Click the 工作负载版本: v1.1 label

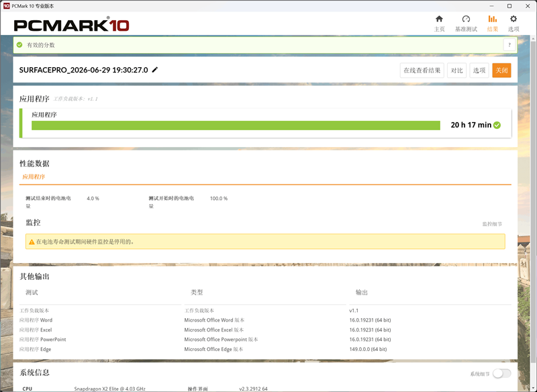(x=75, y=99)
